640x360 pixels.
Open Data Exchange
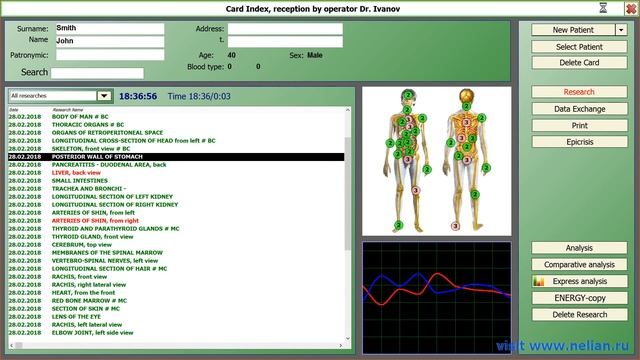(x=579, y=109)
